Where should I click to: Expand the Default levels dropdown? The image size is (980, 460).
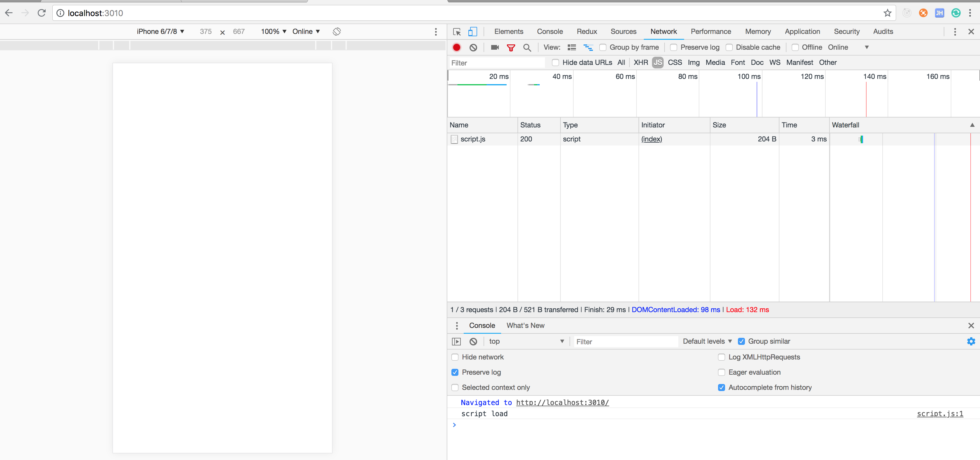[x=707, y=341]
